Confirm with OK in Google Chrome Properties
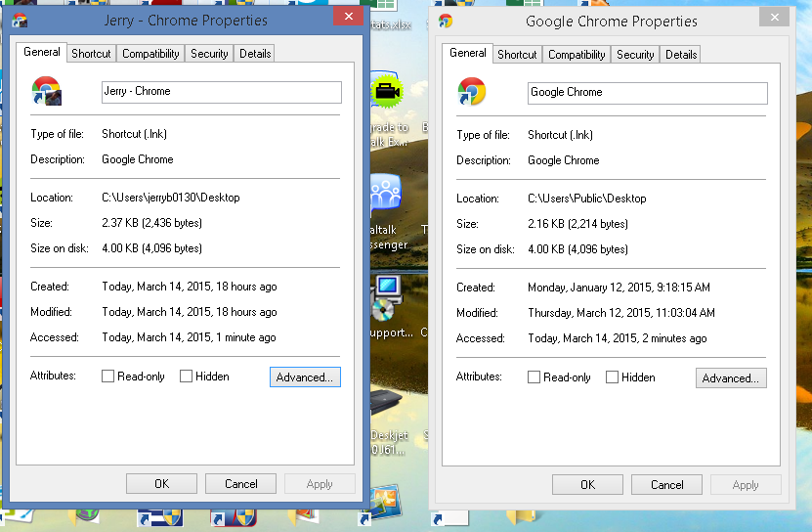The image size is (812, 532). [588, 485]
